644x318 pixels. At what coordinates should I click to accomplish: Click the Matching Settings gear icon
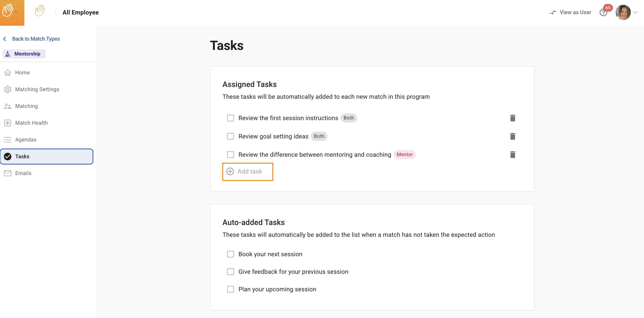(7, 89)
